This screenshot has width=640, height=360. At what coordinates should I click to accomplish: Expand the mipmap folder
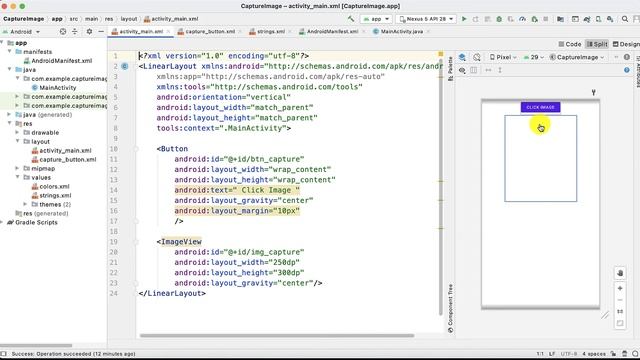(17, 168)
